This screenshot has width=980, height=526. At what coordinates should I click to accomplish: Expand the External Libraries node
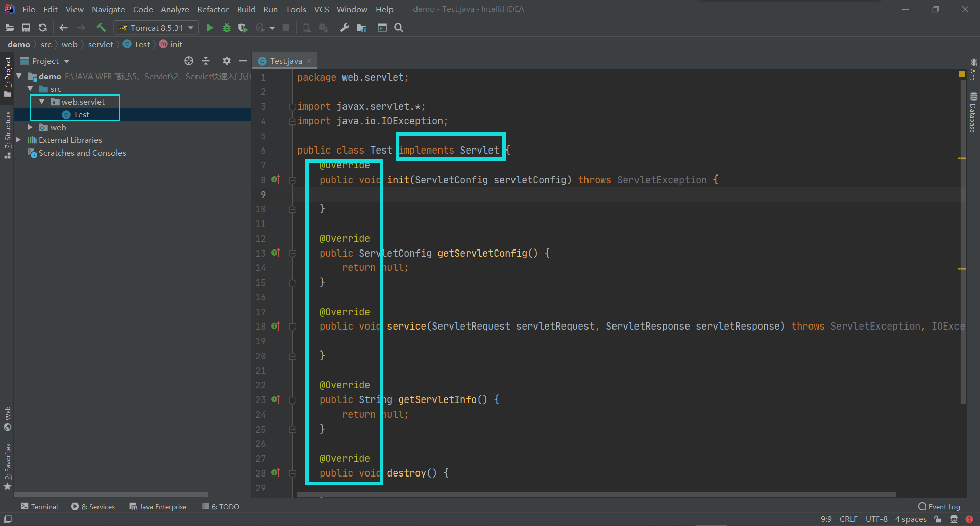(x=19, y=140)
